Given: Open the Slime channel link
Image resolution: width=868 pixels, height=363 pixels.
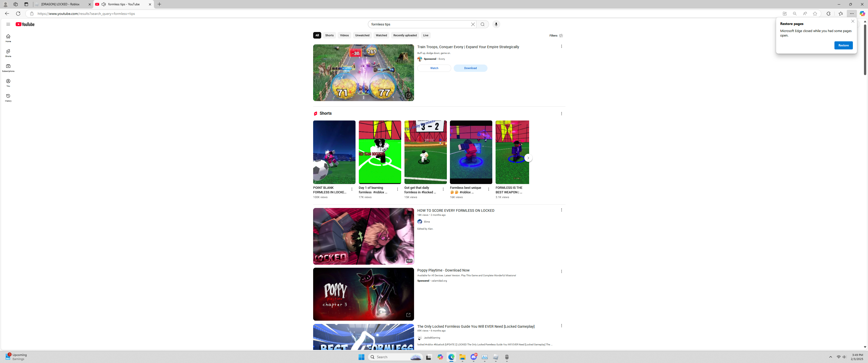Looking at the screenshot, I should tap(427, 222).
